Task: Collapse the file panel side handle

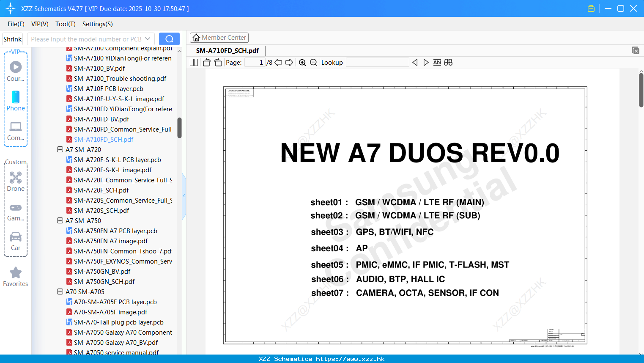Action: click(184, 196)
